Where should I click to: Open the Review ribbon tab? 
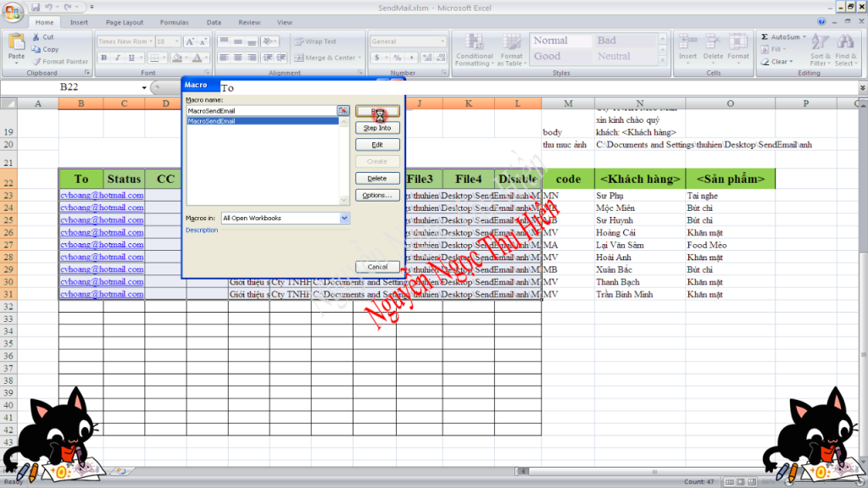pos(251,22)
